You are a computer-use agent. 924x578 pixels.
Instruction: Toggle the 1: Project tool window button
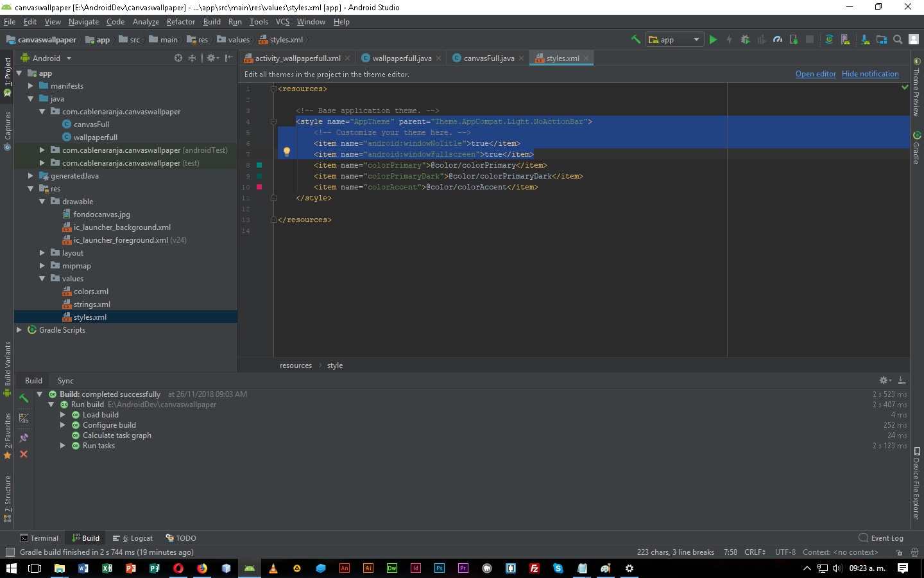(8, 77)
